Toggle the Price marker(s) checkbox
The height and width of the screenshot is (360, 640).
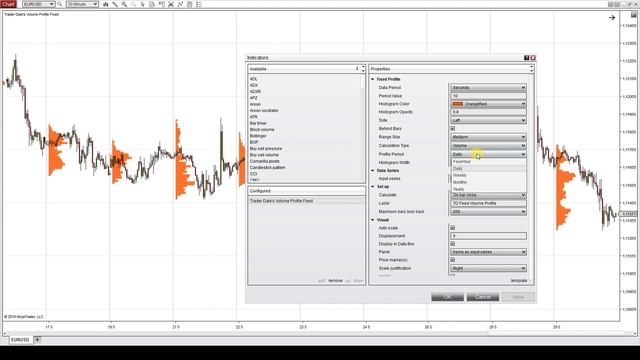(453, 260)
